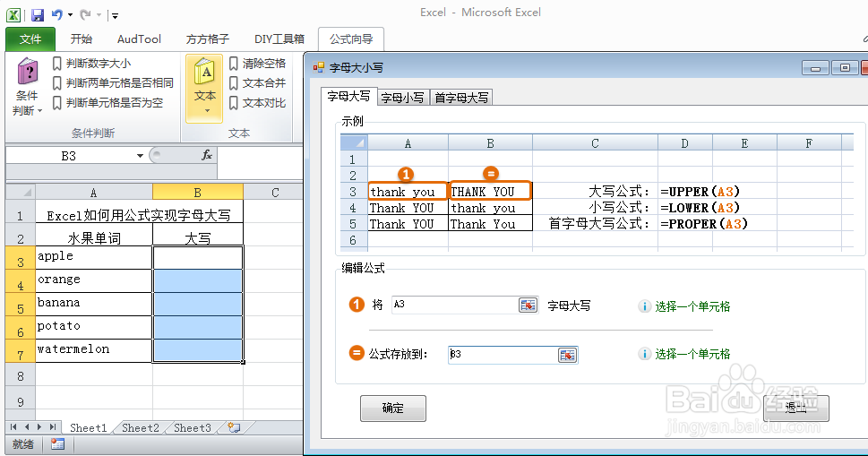Click the B3 formula destination input field

tap(503, 355)
